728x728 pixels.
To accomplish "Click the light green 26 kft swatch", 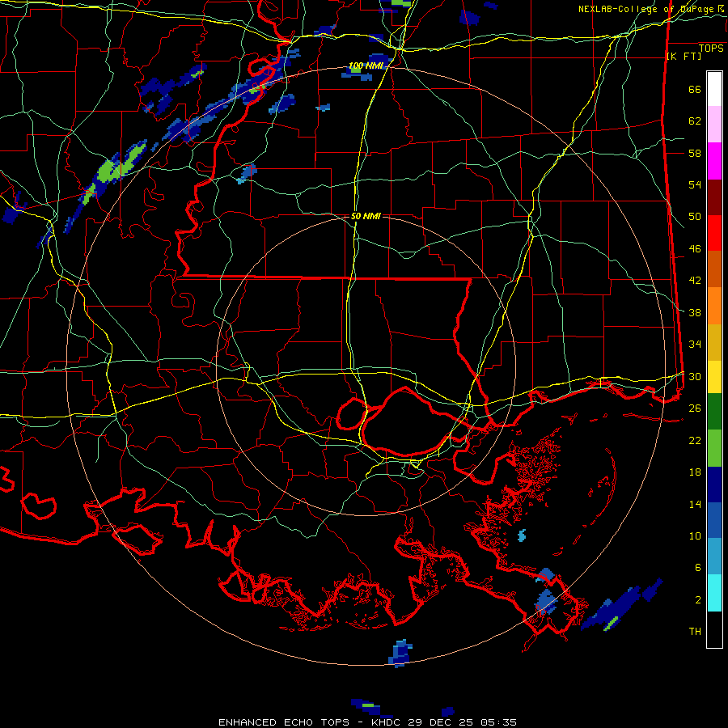I will point(714,448).
